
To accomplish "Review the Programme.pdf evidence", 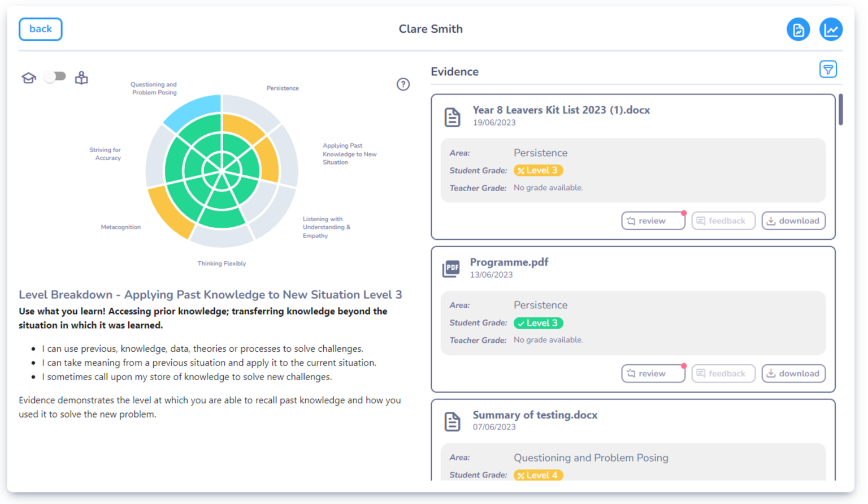I will [653, 373].
